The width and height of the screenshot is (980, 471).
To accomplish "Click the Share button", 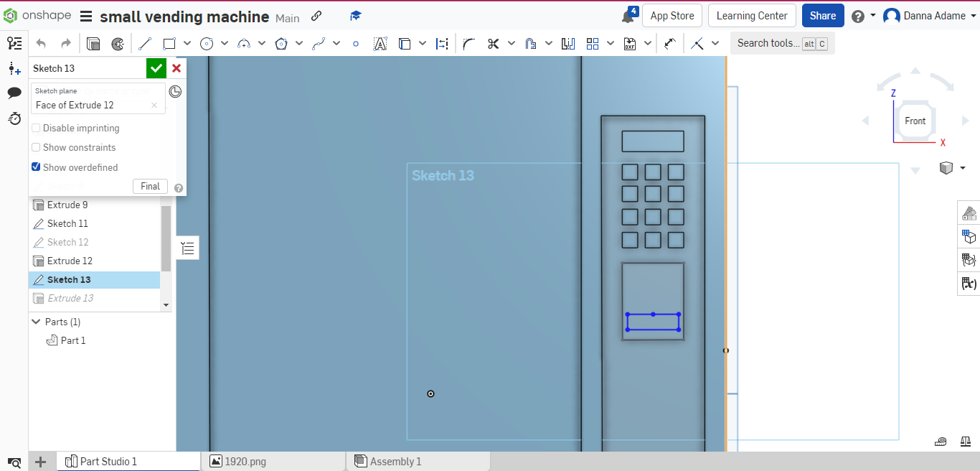I will (x=822, y=15).
